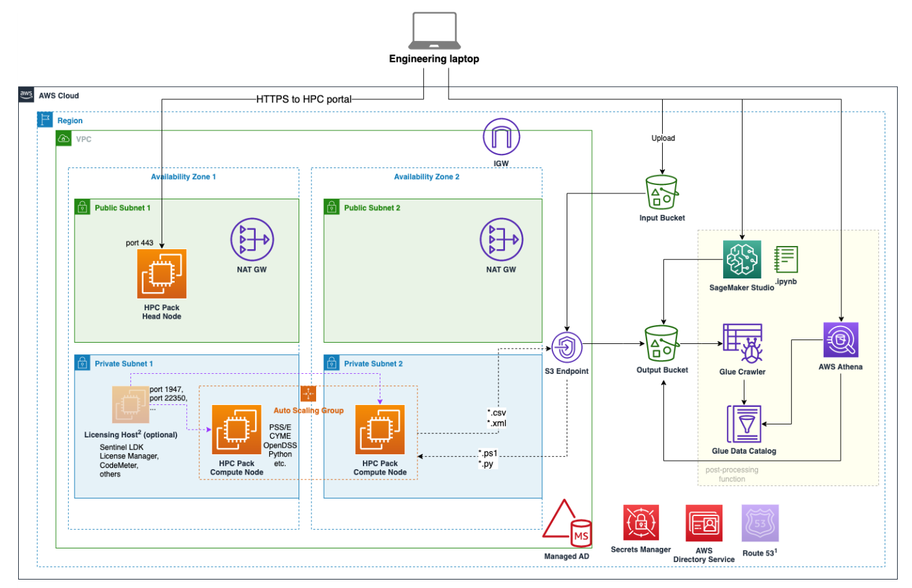Viewport: 912px width, 588px height.
Task: Click the Managed AD icon
Action: (567, 522)
